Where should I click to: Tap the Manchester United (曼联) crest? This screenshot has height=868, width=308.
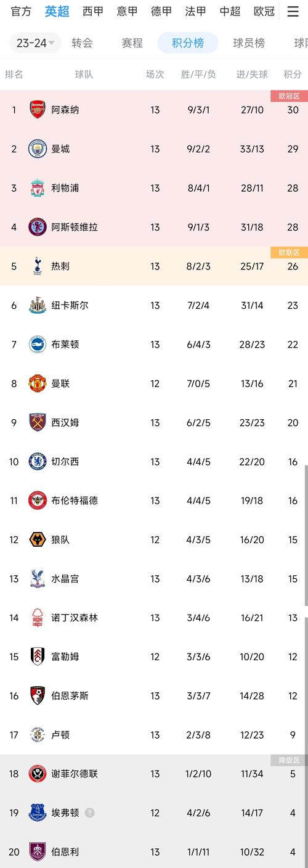38,383
